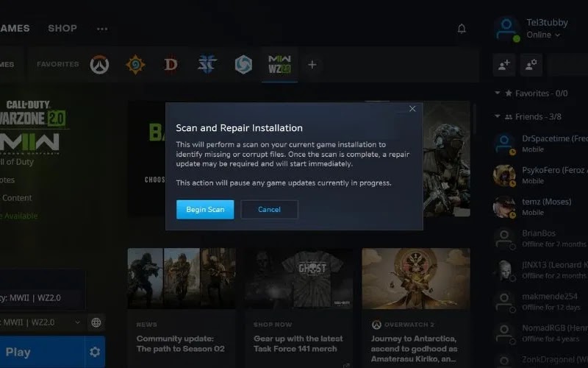Open the MW WZ2.0 game tab

click(x=280, y=65)
